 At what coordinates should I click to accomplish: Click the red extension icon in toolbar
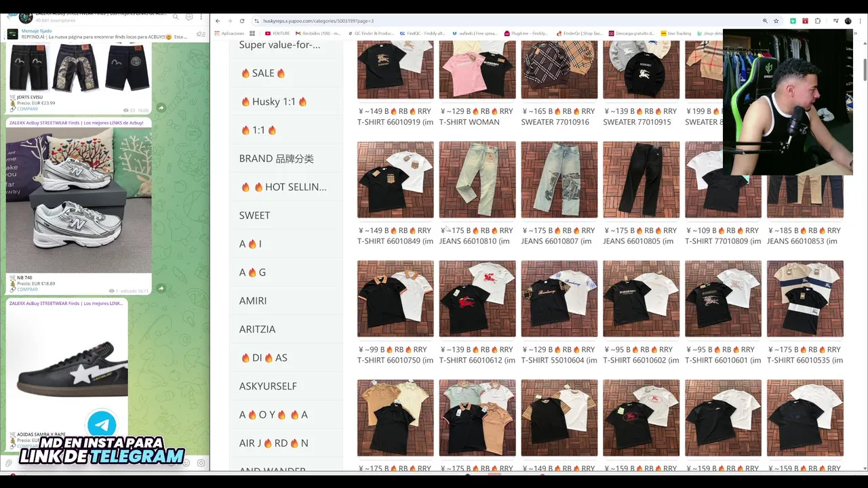805,21
